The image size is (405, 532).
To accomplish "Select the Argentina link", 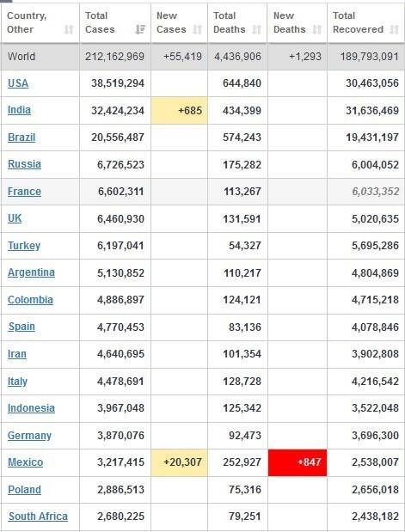I will pos(31,272).
